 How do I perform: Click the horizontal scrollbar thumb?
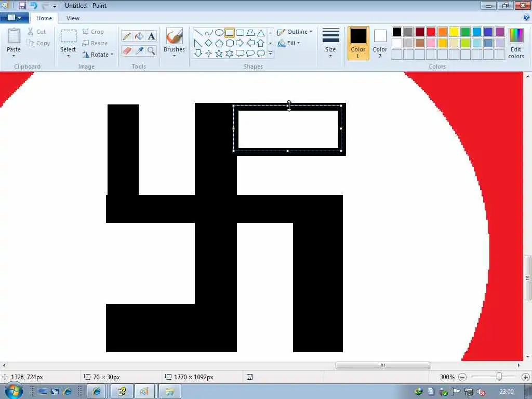(383, 365)
